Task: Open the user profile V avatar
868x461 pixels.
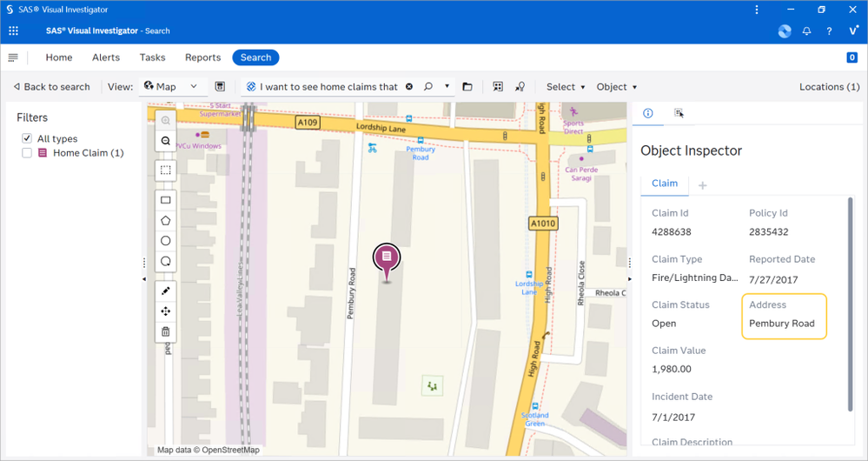Action: tap(853, 30)
